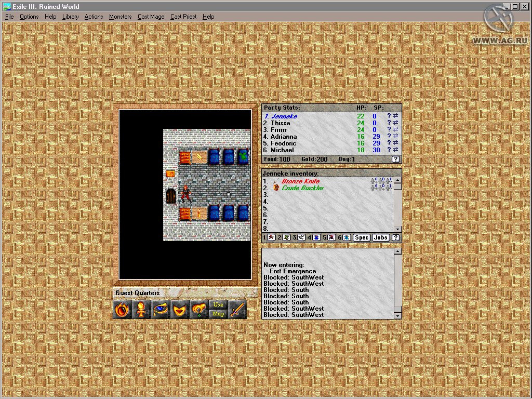Show item info for Bronze Knife
Screen dimensions: 532x399
(389, 181)
